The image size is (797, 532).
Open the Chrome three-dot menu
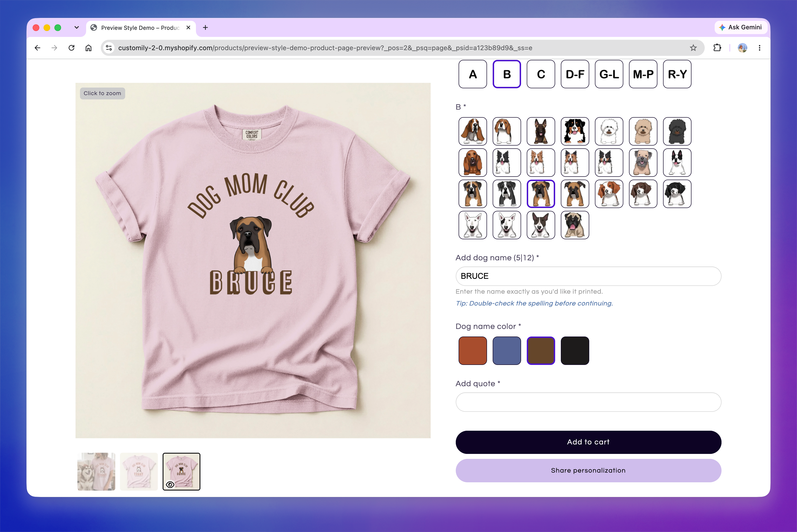click(x=759, y=48)
